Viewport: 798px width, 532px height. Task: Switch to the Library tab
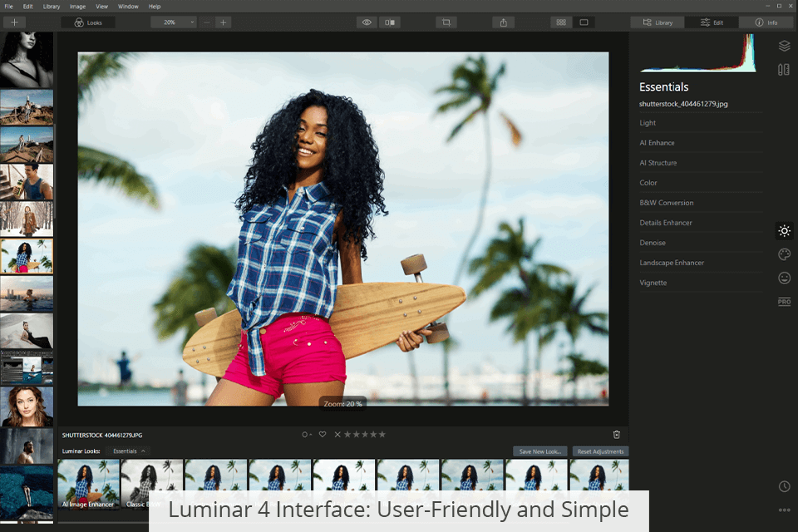(658, 22)
